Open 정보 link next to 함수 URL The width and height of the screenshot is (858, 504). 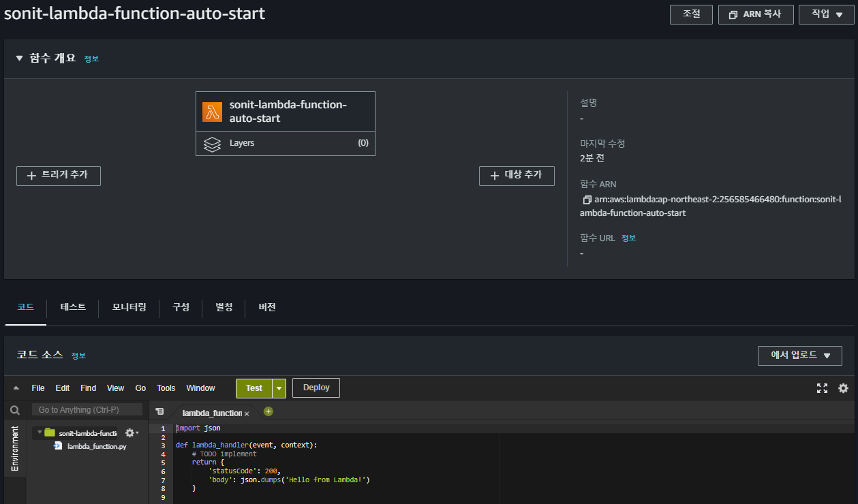click(628, 238)
